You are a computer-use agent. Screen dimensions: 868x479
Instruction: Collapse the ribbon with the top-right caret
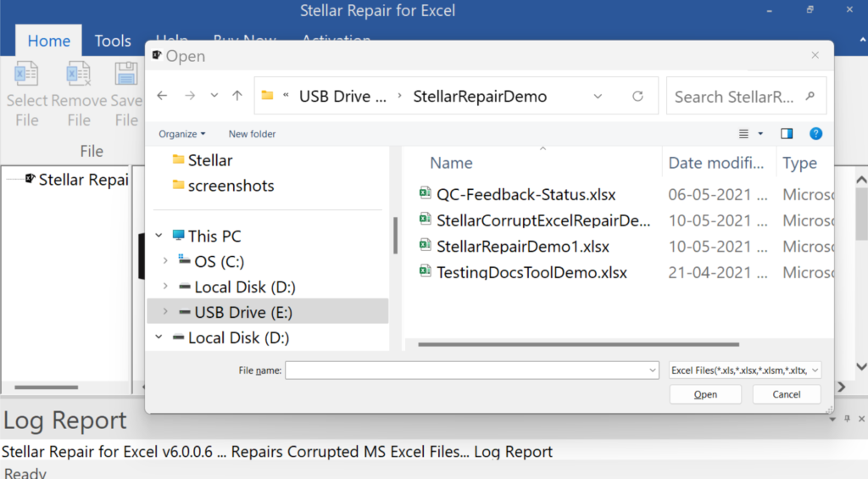pyautogui.click(x=862, y=40)
